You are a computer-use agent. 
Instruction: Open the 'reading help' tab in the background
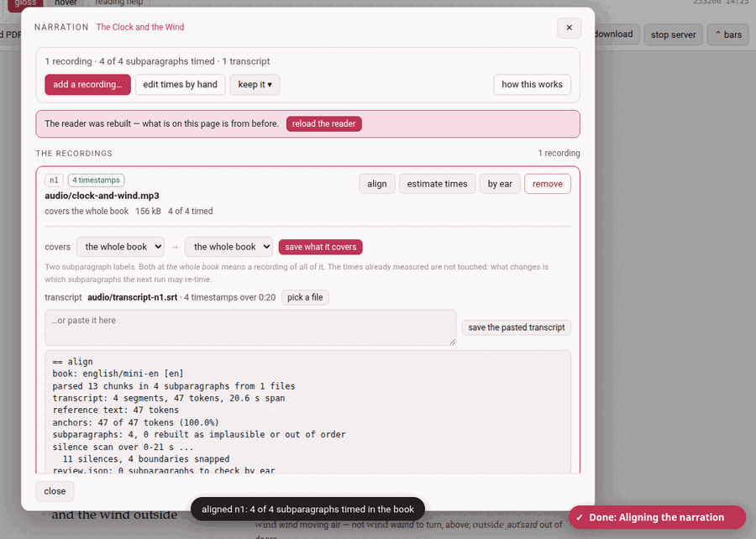(x=118, y=3)
